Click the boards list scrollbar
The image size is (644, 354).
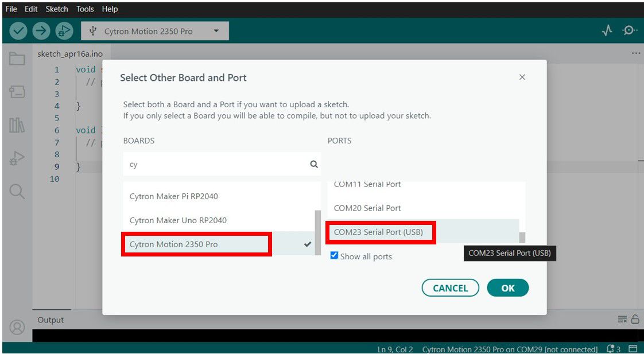[317, 229]
